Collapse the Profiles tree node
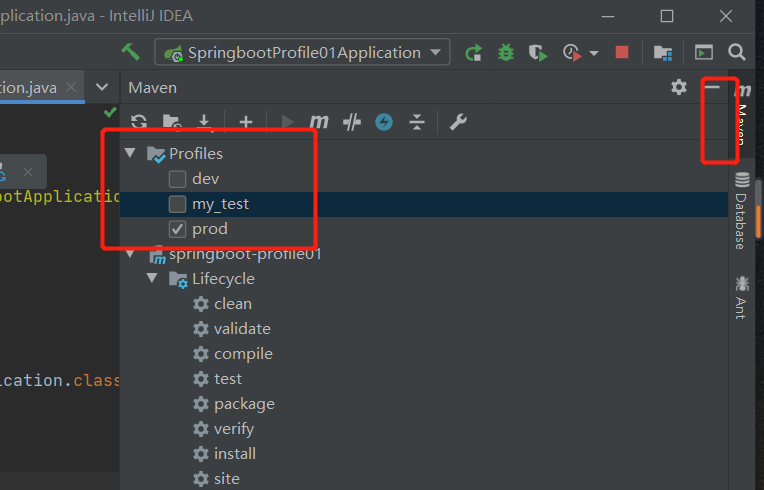Viewport: 764px width, 490px height. (x=130, y=153)
